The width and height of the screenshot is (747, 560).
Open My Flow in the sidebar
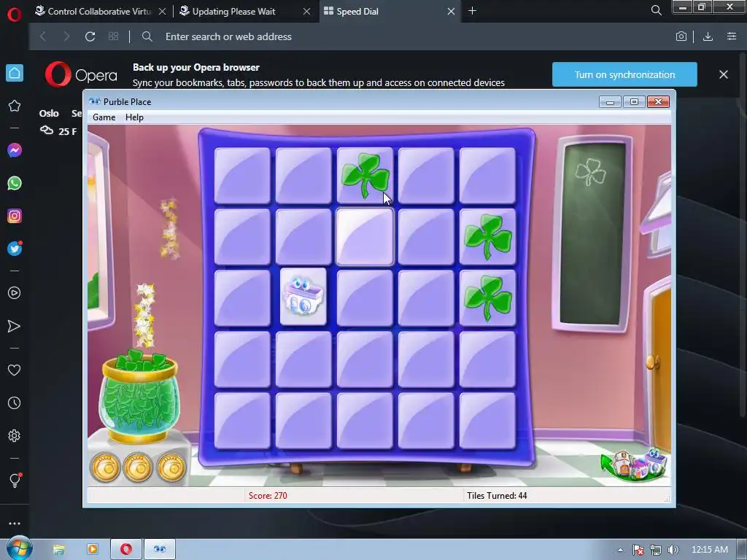[15, 326]
